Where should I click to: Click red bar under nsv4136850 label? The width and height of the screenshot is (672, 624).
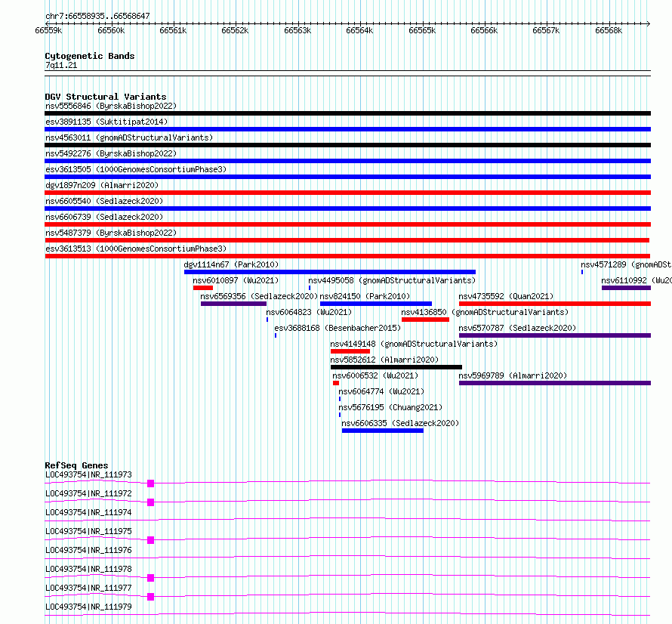pos(425,320)
